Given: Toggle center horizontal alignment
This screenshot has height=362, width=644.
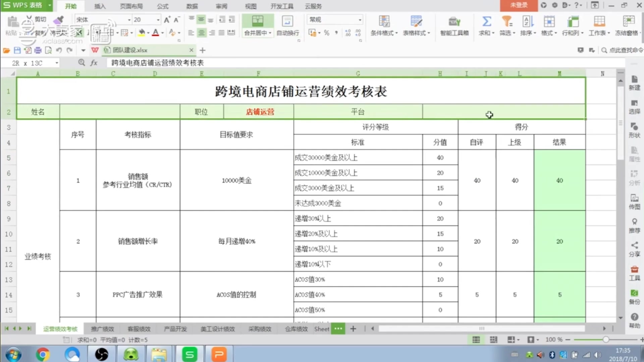Looking at the screenshot, I should pos(201,33).
